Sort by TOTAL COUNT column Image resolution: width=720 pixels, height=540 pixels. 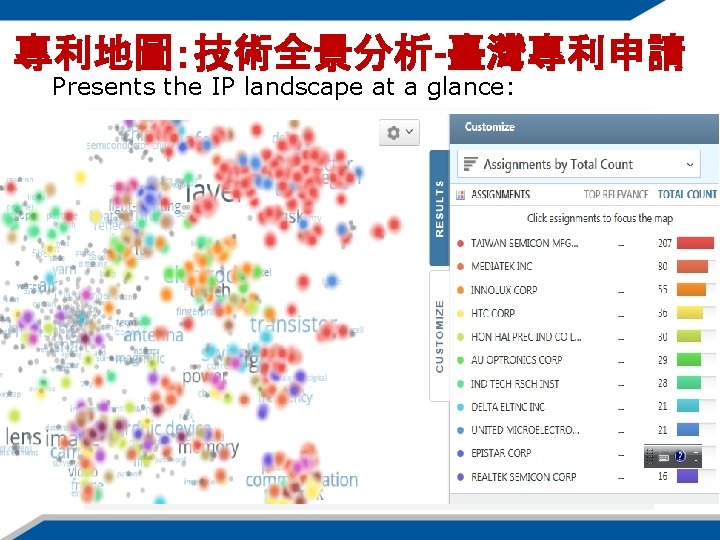pos(687,195)
